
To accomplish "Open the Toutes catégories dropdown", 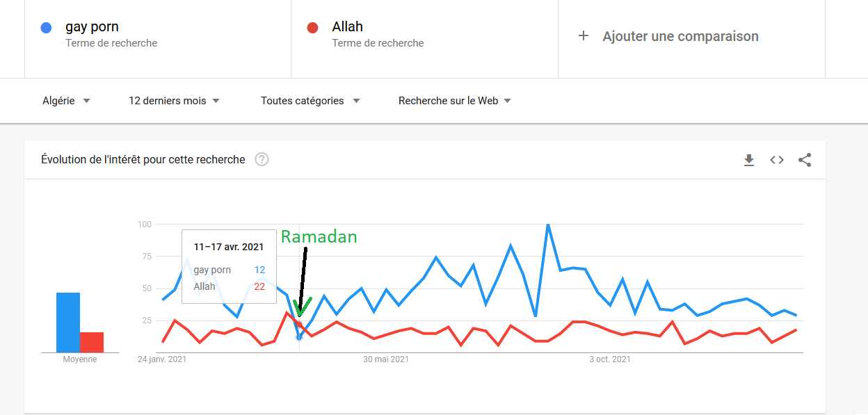I will point(310,101).
